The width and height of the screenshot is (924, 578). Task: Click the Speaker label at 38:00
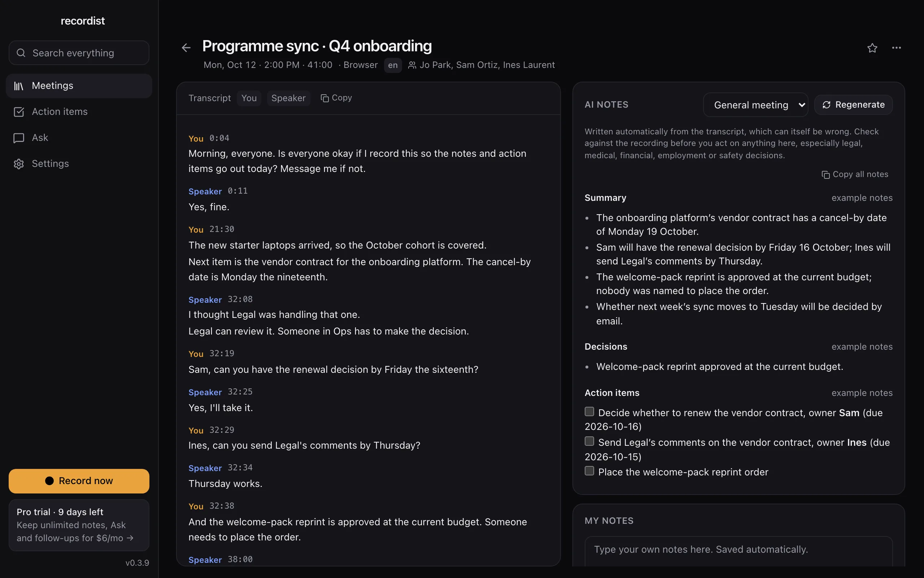pos(205,560)
